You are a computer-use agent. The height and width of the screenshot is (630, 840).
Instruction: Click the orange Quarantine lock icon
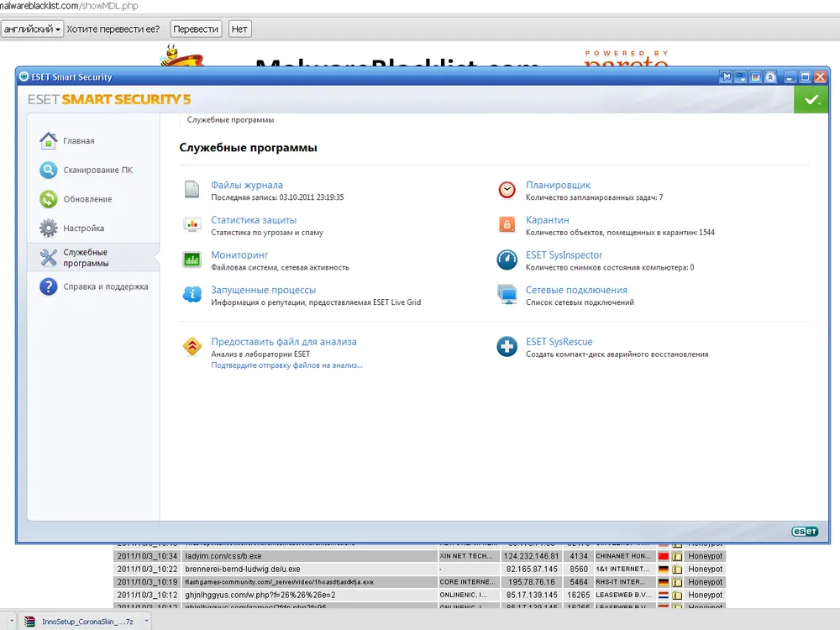(507, 225)
